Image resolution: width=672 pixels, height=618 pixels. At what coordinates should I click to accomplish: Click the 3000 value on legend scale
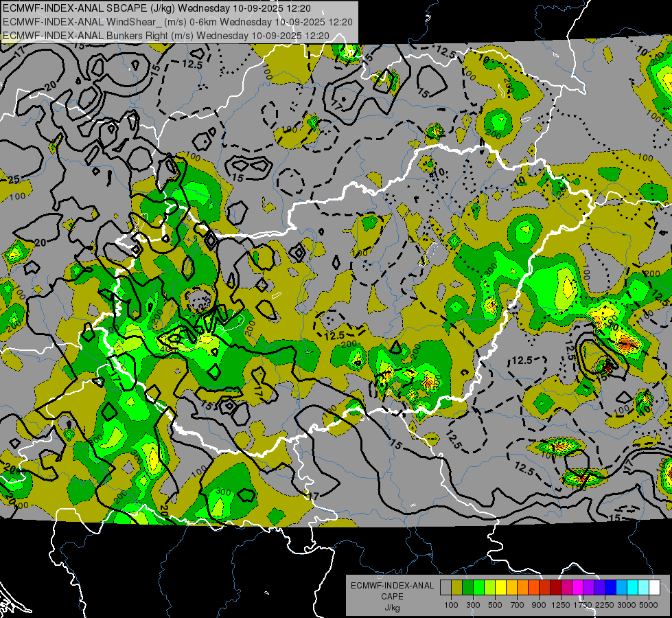(627, 605)
